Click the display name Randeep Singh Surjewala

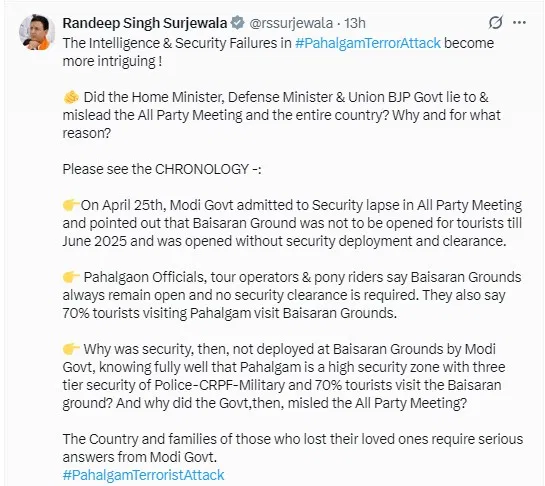145,23
